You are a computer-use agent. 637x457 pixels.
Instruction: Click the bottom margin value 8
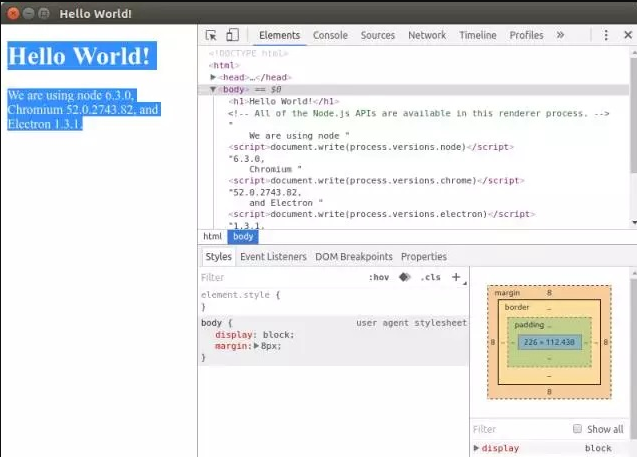[549, 392]
